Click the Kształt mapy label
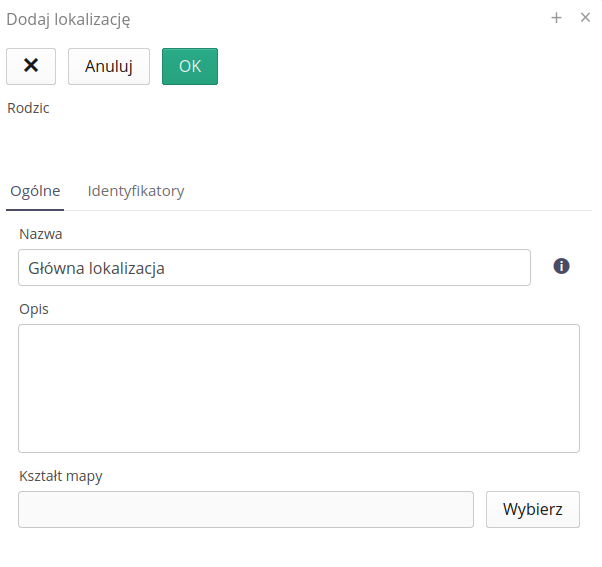The image size is (602, 567). point(61,476)
